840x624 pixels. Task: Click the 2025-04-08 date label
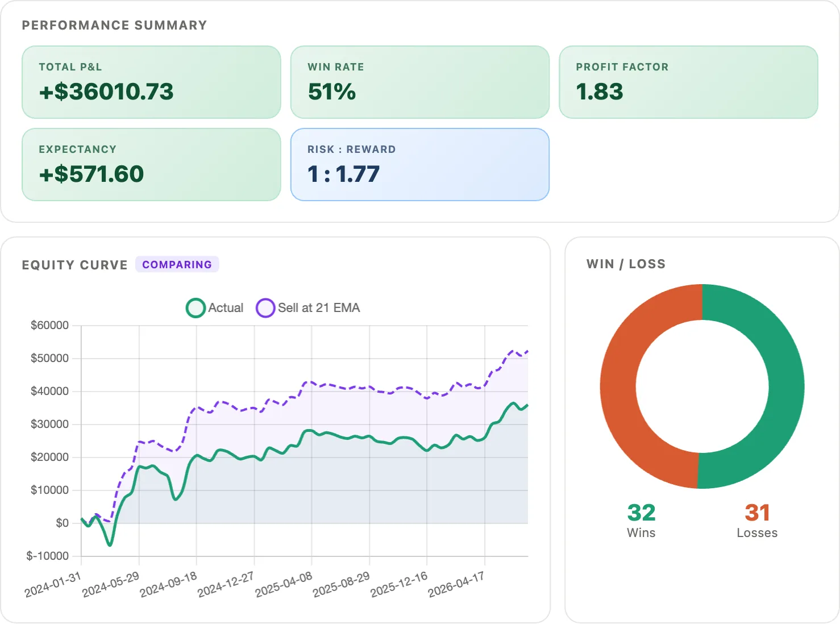[x=284, y=585]
